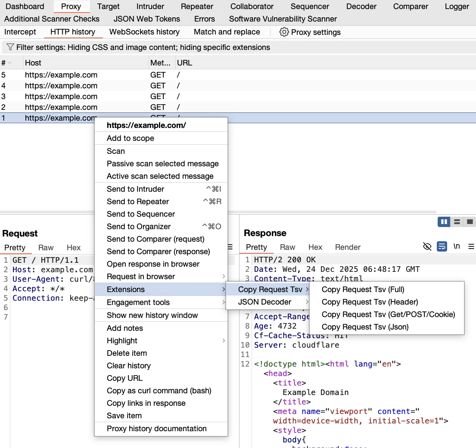
Task: Choose Copy Request Tsv (Header)
Action: coord(387,302)
